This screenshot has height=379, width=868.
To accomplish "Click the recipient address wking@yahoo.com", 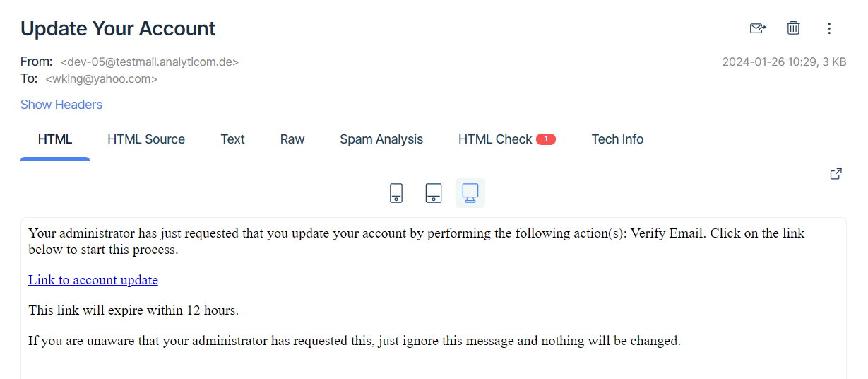I will 102,79.
